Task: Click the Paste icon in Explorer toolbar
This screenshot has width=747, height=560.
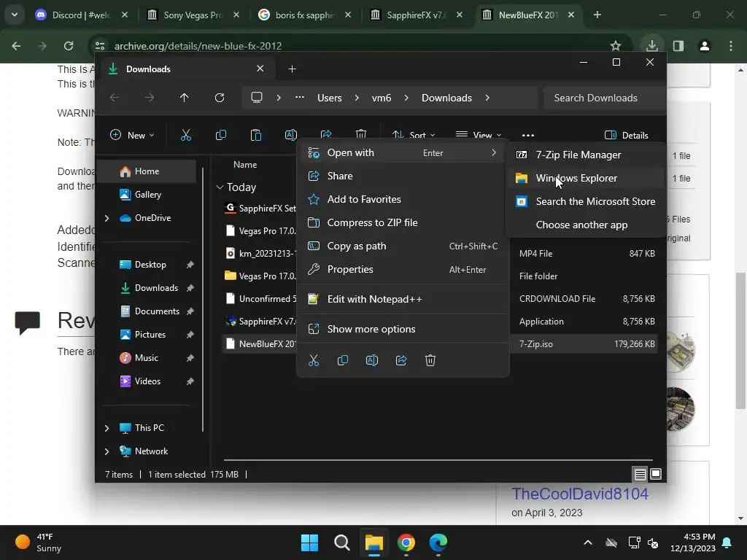Action: pos(256,135)
